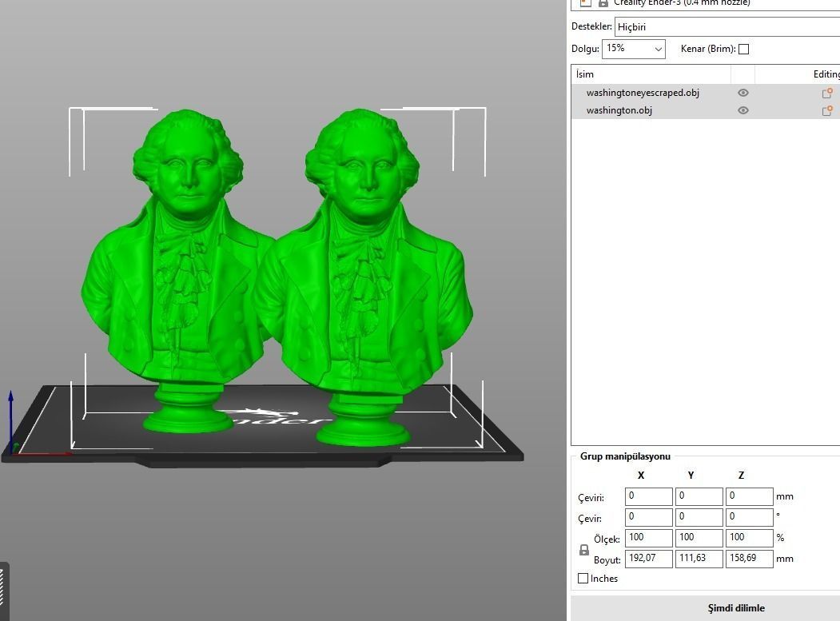Click the printer preset lock icon
Image resolution: width=840 pixels, height=621 pixels.
coord(603,3)
